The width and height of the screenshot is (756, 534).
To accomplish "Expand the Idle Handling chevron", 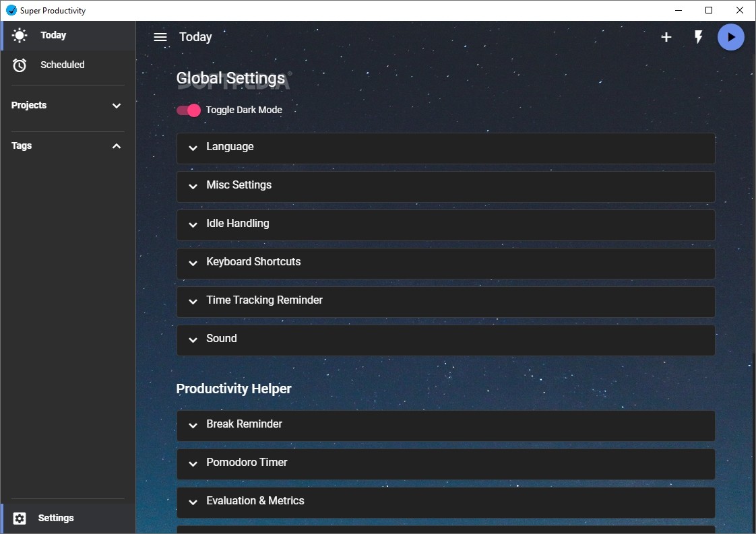I will pyautogui.click(x=193, y=225).
